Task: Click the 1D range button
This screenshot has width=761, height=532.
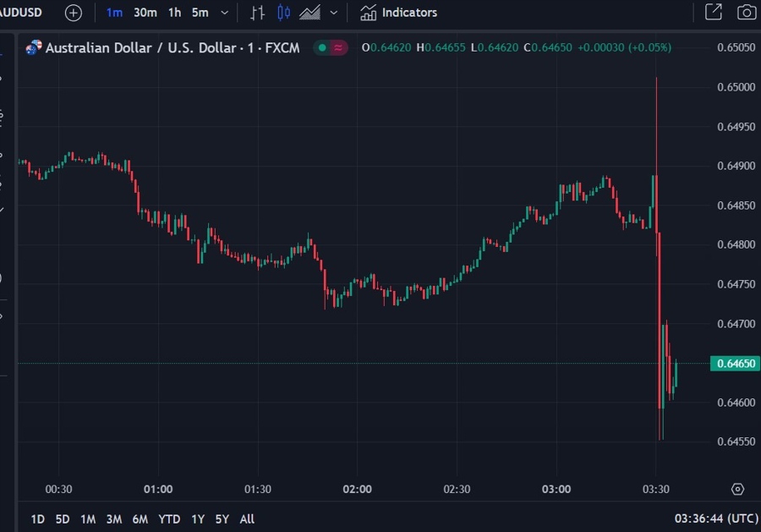Action: point(36,518)
